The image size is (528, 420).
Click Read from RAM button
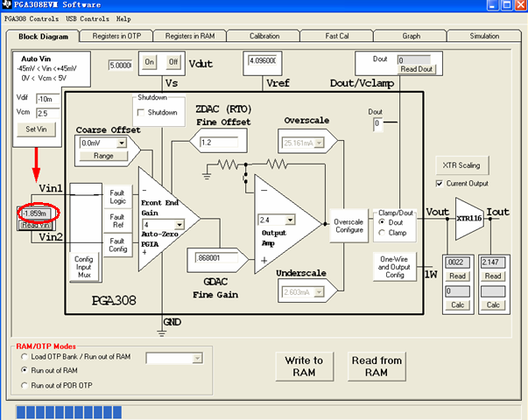click(377, 367)
